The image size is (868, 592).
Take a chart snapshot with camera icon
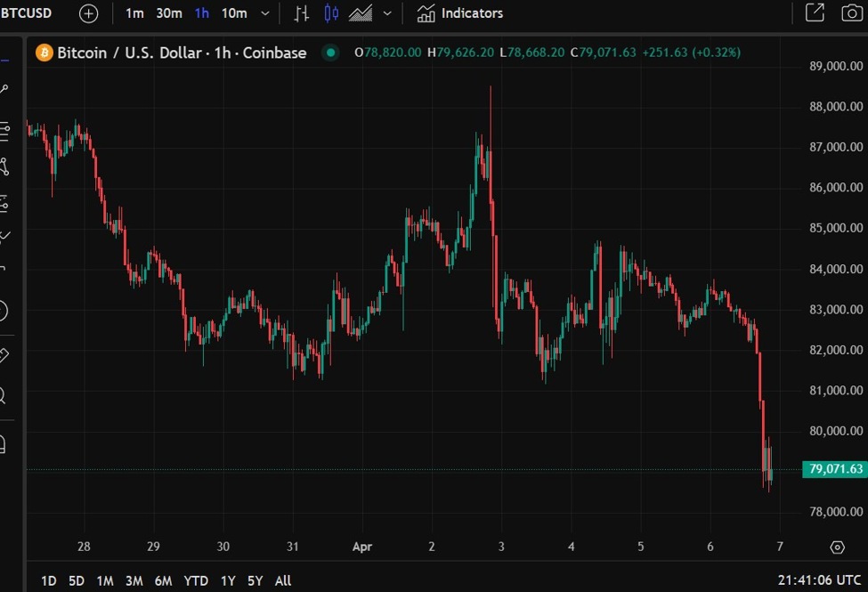[852, 12]
